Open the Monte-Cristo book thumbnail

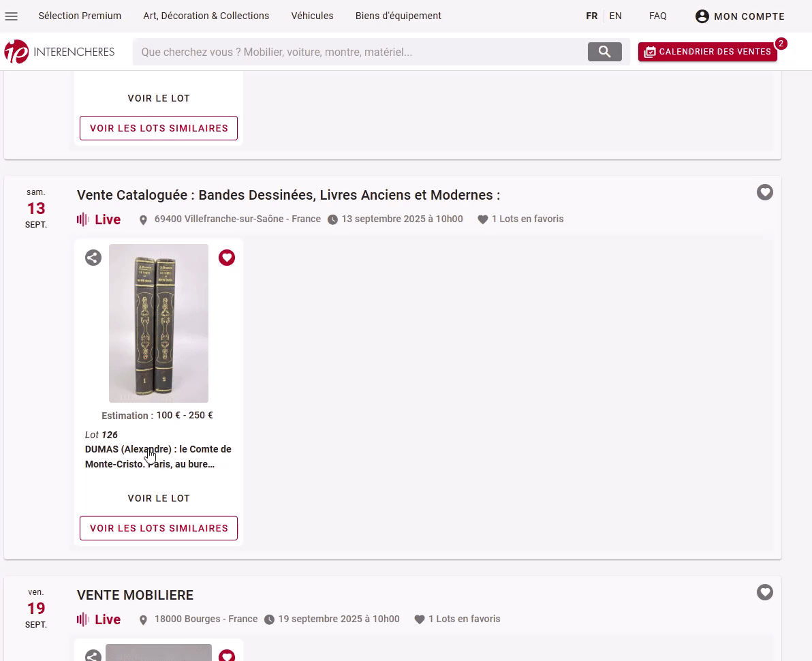[159, 323]
